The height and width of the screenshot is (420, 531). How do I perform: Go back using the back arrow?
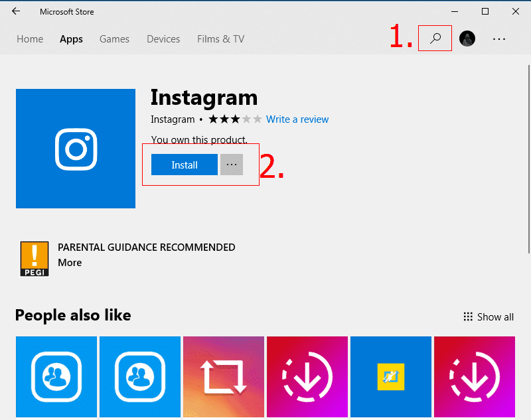[16, 11]
